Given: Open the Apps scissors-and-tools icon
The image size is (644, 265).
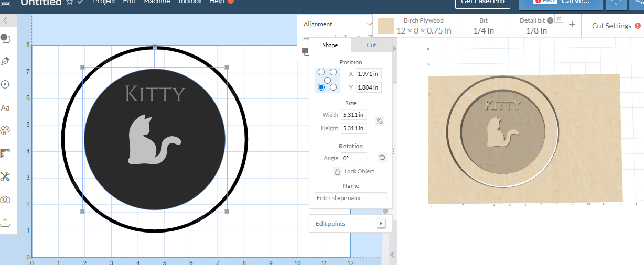Looking at the screenshot, I should click(5, 176).
